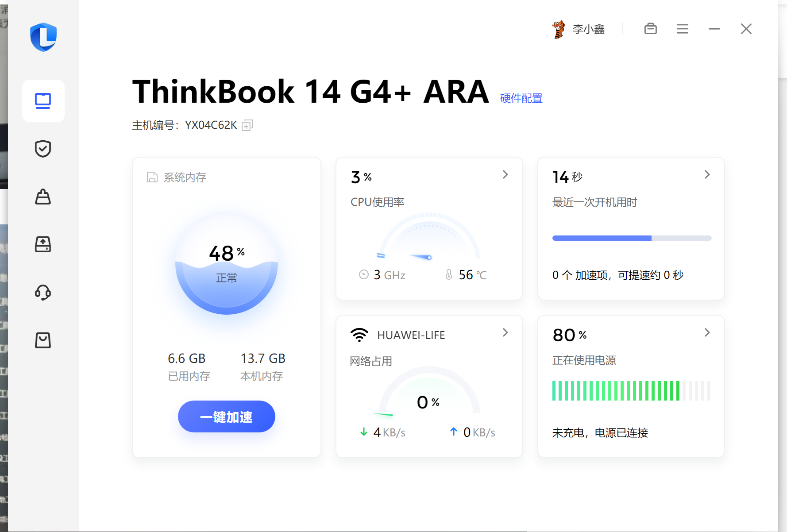Click the green battery level bar

pyautogui.click(x=632, y=391)
